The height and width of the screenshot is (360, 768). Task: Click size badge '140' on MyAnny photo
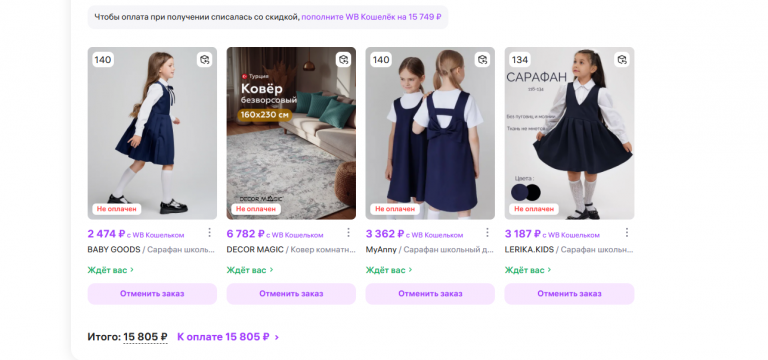coord(381,60)
